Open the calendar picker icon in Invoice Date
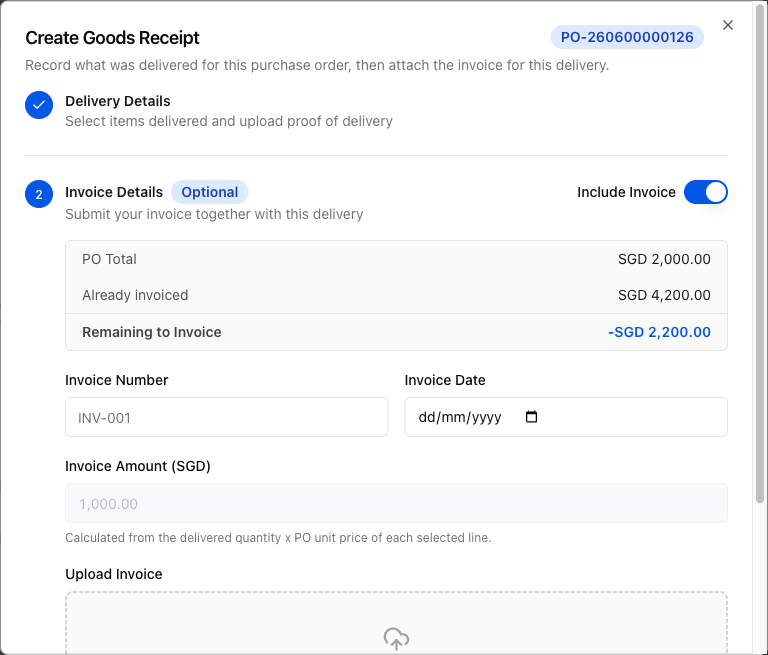The height and width of the screenshot is (655, 768). [x=531, y=417]
